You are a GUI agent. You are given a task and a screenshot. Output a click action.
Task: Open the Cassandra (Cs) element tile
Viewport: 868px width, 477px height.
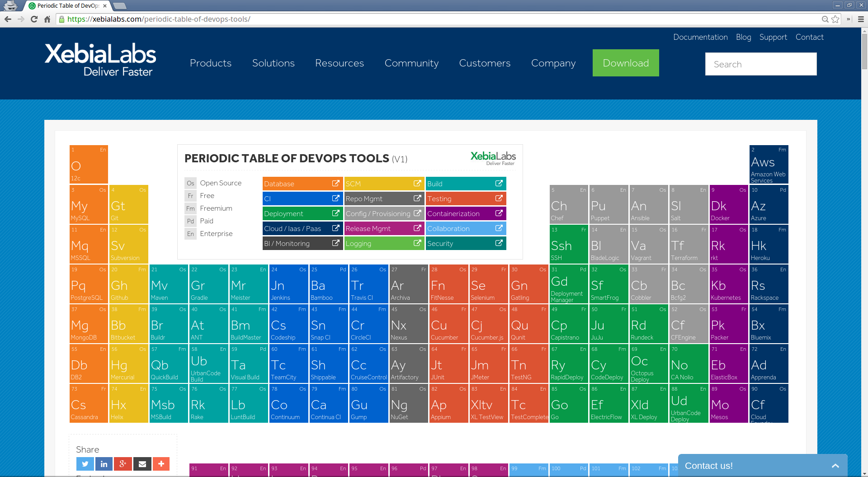89,403
